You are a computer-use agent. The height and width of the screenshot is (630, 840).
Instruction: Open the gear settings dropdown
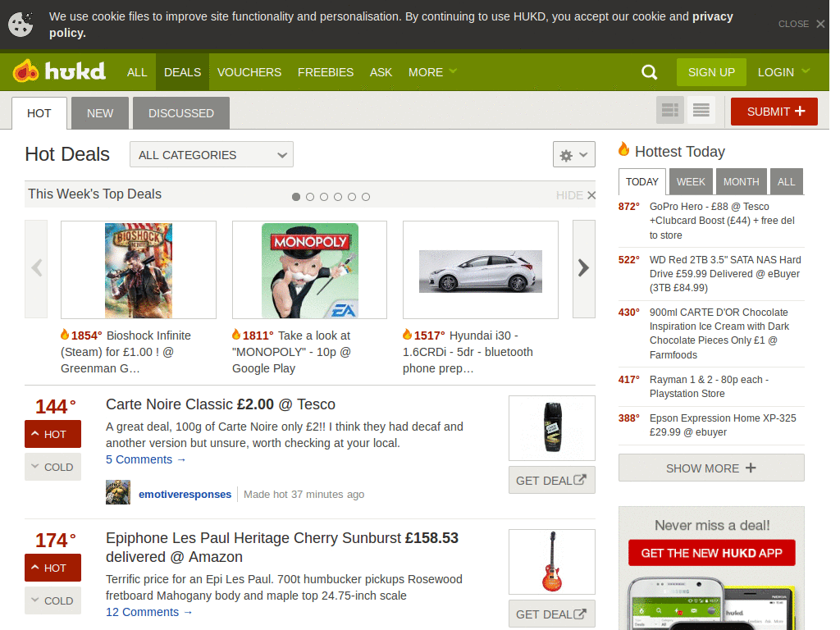[573, 155]
